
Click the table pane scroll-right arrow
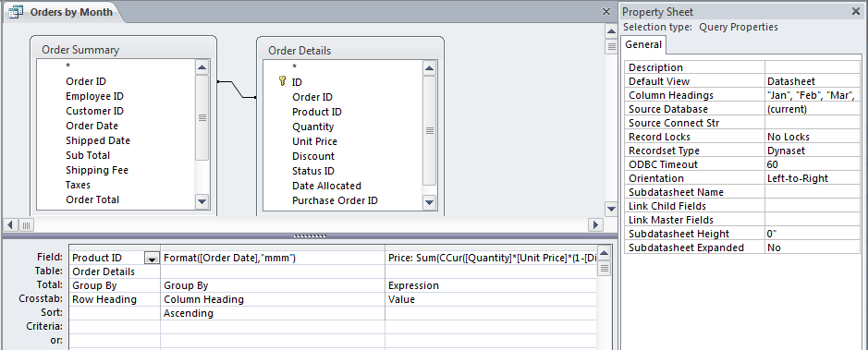tap(595, 224)
